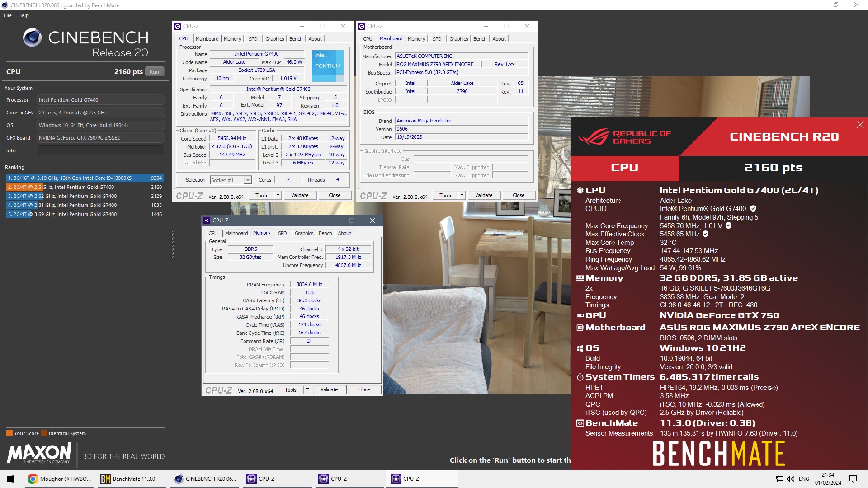The image size is (868, 488).
Task: Switch to Chrome HWBOT taskbar item
Action: [x=59, y=479]
